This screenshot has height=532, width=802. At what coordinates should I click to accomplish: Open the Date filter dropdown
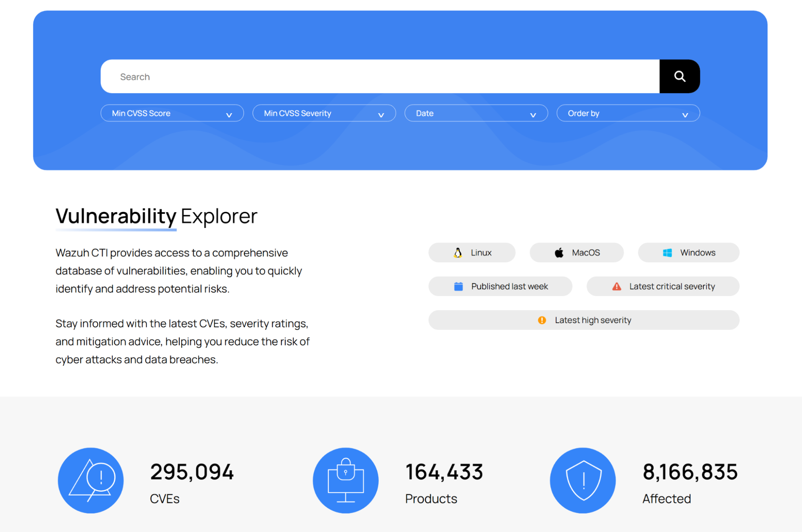[x=476, y=113]
